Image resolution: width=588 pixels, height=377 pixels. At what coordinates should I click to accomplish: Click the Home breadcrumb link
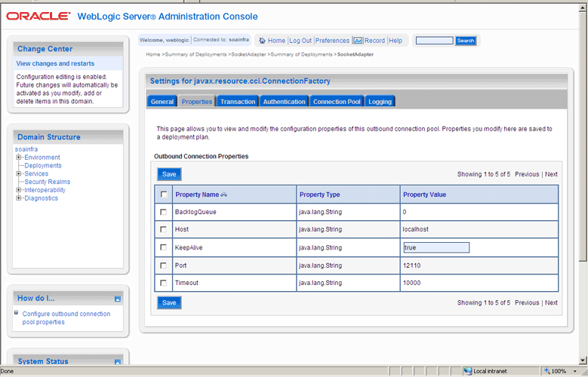(x=153, y=54)
